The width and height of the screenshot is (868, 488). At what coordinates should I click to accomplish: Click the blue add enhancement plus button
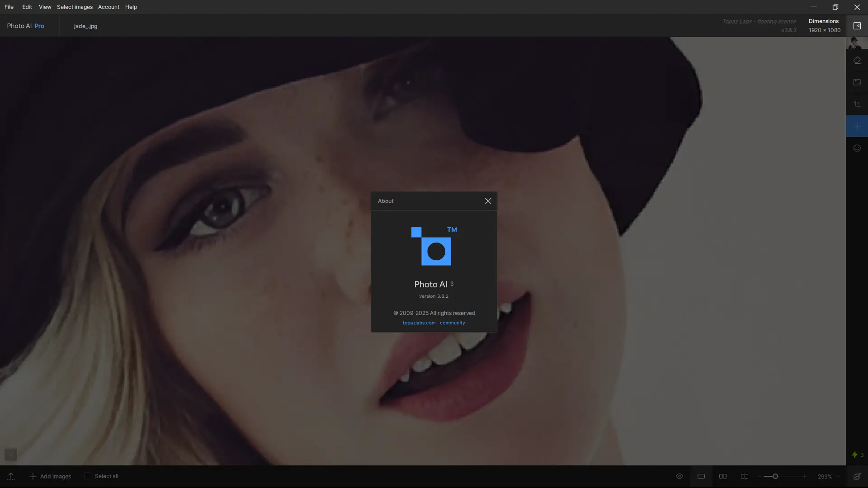point(857,127)
